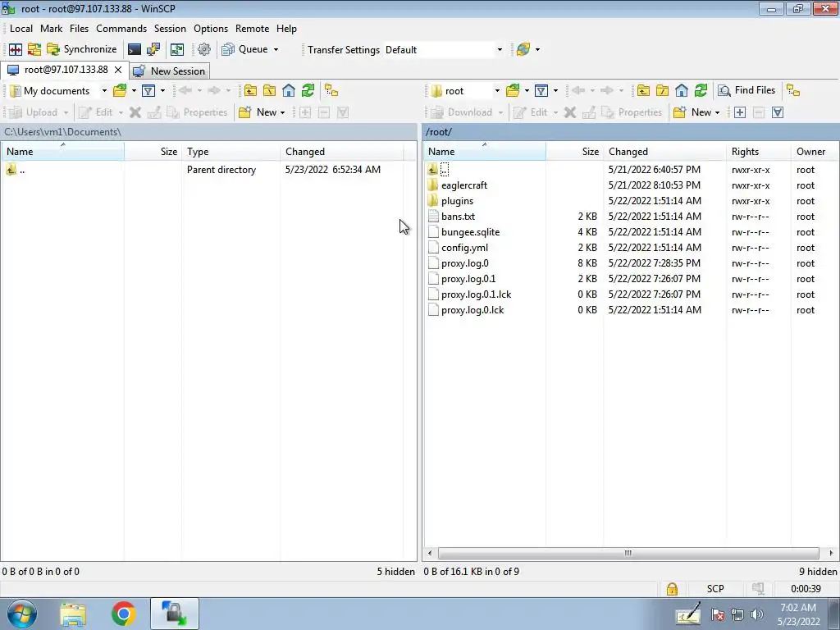Go to remote root directory icon
The height and width of the screenshot is (630, 840).
pos(663,90)
